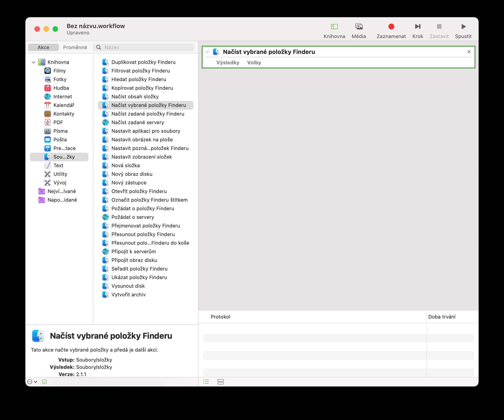Choose the Vytvořit archiv action

[x=128, y=294]
